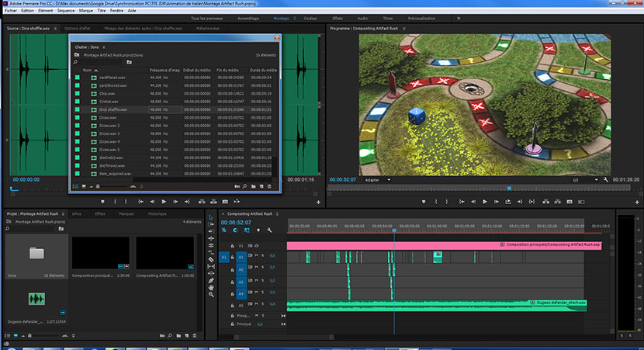Viewport: 644px width, 350px height.
Task: Select the Selection arrow tool
Action: click(x=211, y=217)
